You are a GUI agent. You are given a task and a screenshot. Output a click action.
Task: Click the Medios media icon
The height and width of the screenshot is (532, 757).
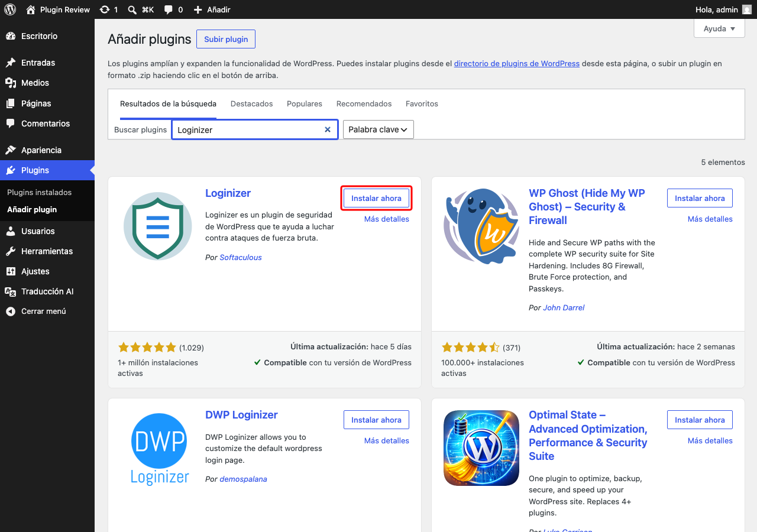click(x=11, y=83)
